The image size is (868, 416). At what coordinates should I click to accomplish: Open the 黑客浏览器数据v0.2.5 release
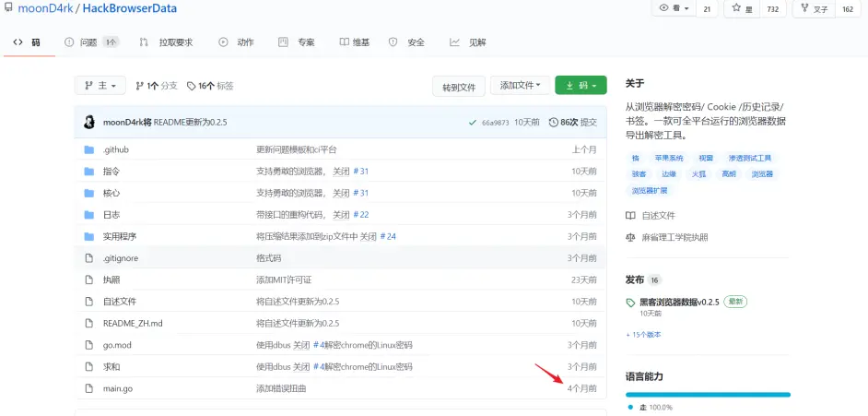pos(679,302)
